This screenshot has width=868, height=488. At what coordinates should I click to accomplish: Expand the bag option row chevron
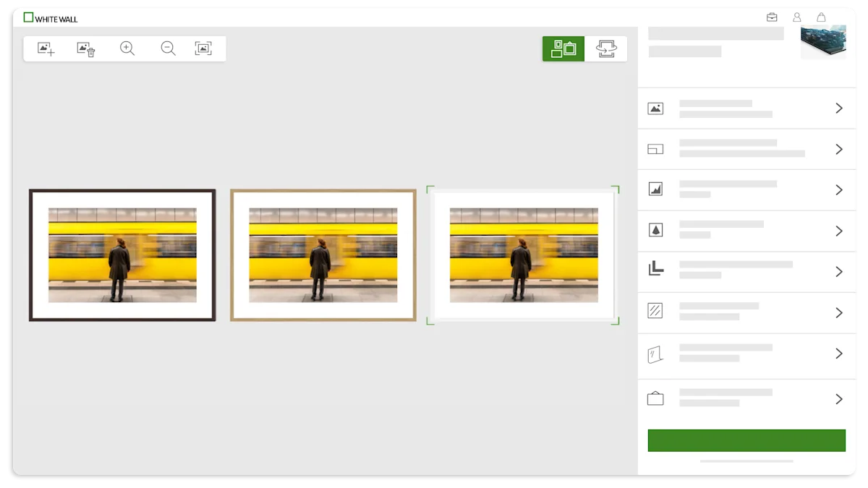[839, 399]
